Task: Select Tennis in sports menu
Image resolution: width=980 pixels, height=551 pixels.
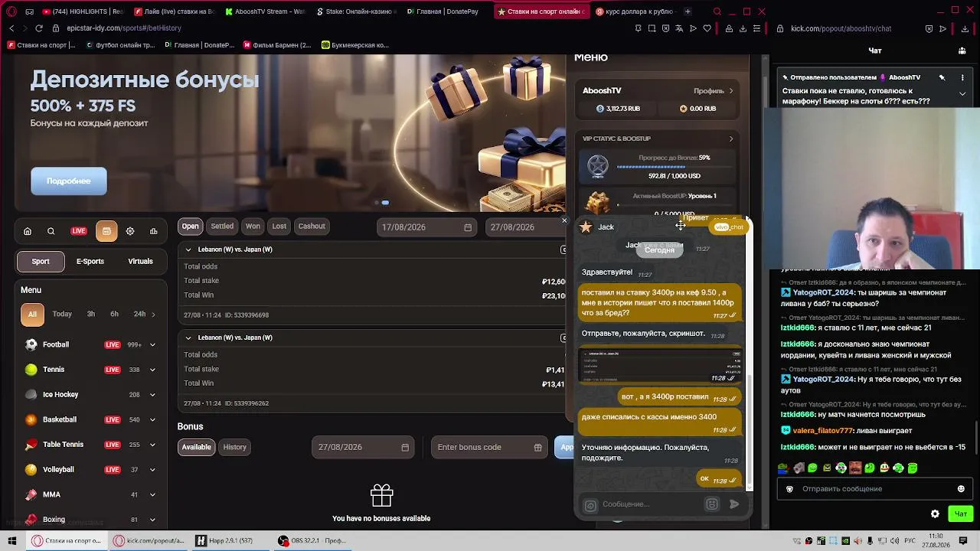Action: (x=54, y=370)
